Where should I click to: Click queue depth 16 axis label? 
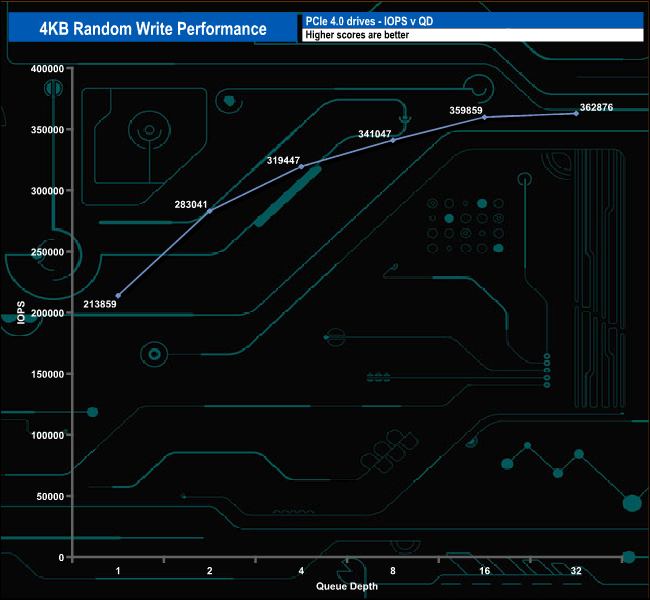click(x=485, y=571)
